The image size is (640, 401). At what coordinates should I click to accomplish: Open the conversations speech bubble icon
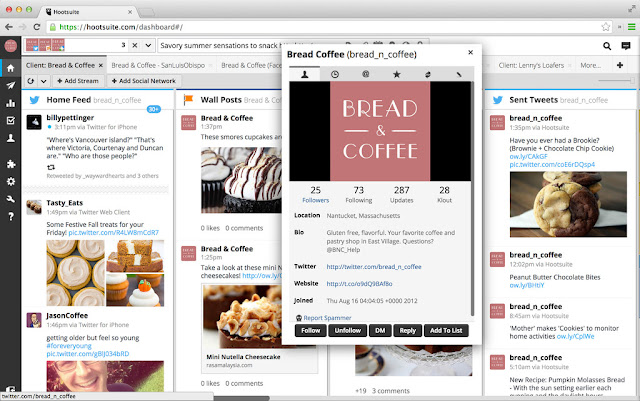[x=625, y=46]
